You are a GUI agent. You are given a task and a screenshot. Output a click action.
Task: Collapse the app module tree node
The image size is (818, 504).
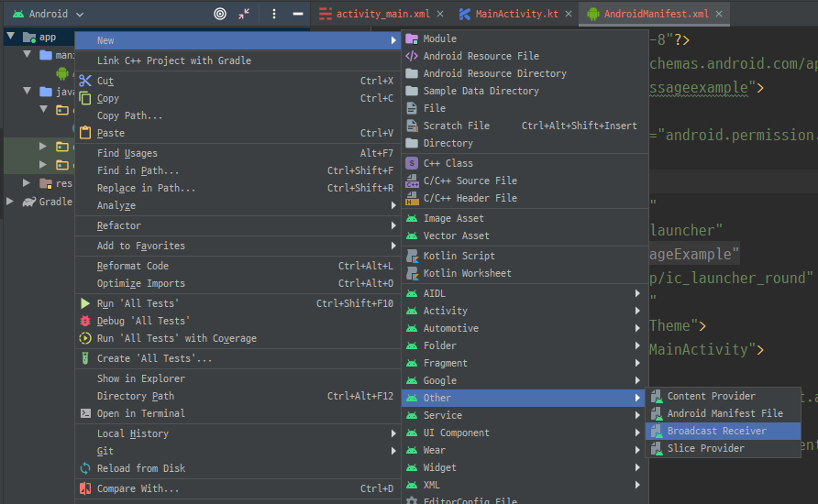[10, 36]
